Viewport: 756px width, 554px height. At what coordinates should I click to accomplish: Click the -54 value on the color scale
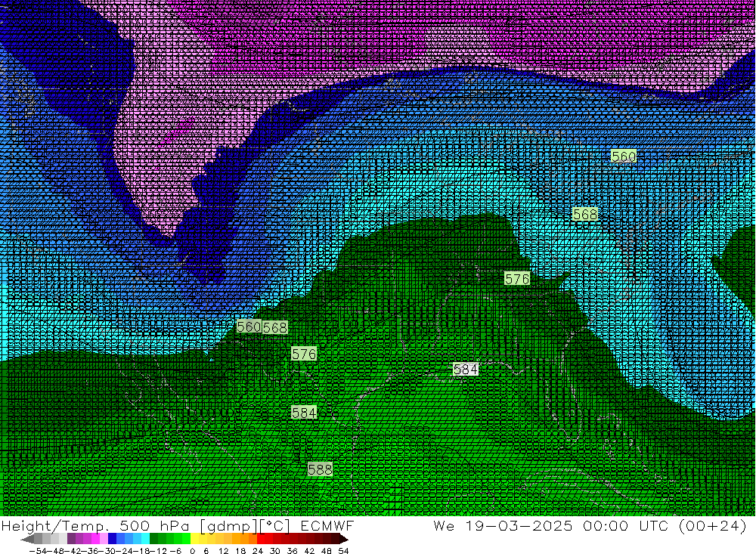click(x=38, y=551)
